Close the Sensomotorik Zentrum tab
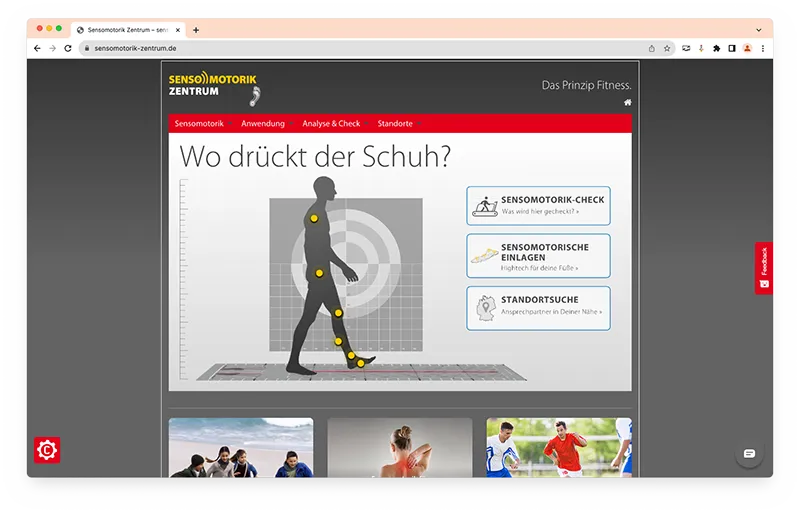The height and width of the screenshot is (513, 800). tap(178, 30)
